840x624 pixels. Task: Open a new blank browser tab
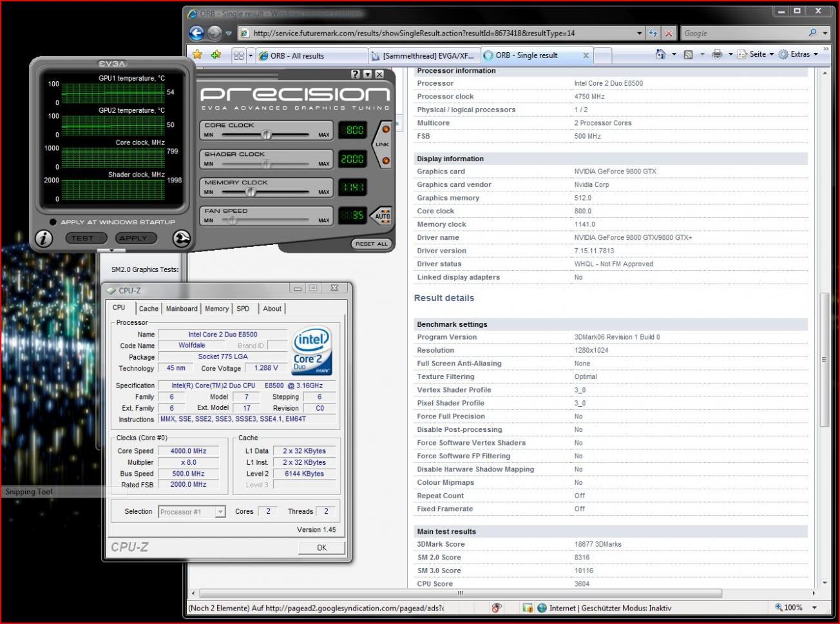click(x=603, y=55)
